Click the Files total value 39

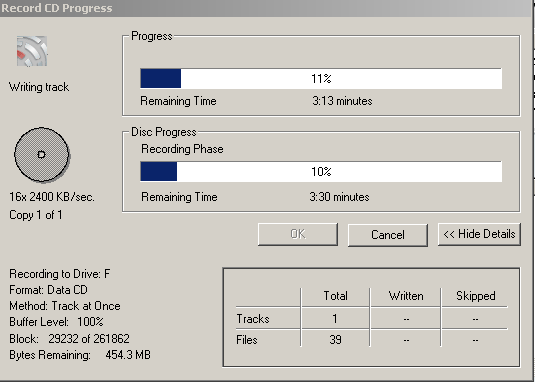[x=335, y=340]
